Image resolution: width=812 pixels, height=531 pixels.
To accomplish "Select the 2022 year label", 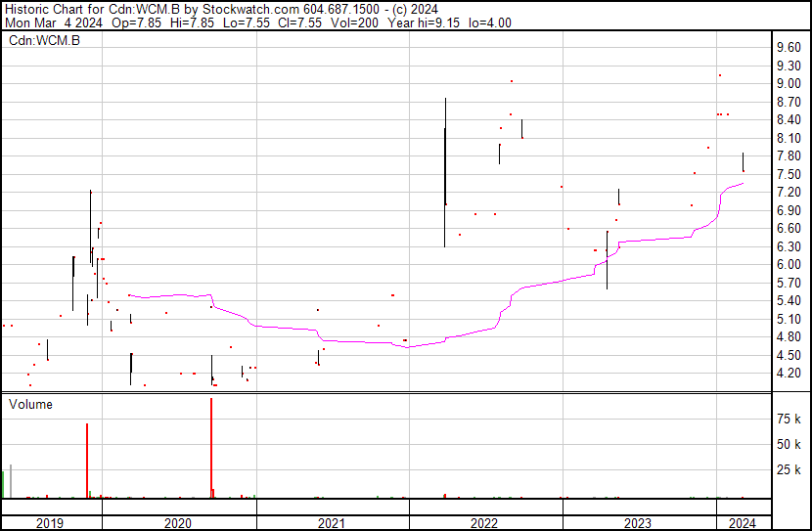I will [x=485, y=523].
